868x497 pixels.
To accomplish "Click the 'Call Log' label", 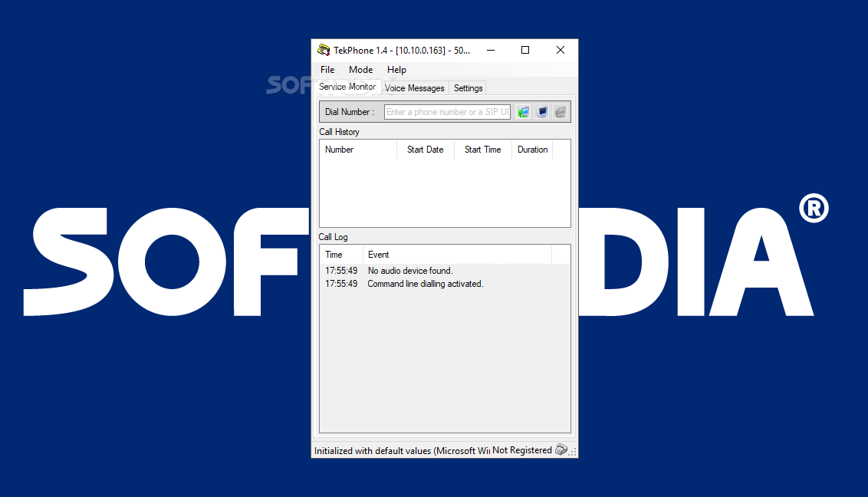I will click(334, 237).
